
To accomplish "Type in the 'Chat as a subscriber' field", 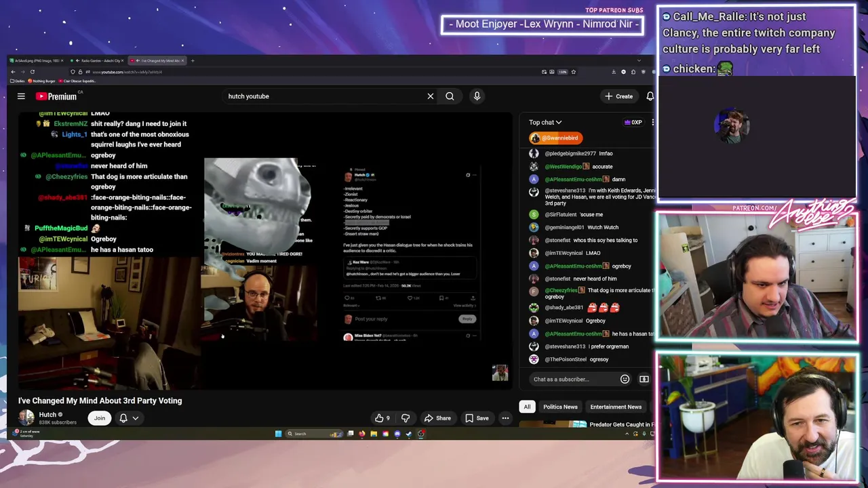I will [574, 380].
